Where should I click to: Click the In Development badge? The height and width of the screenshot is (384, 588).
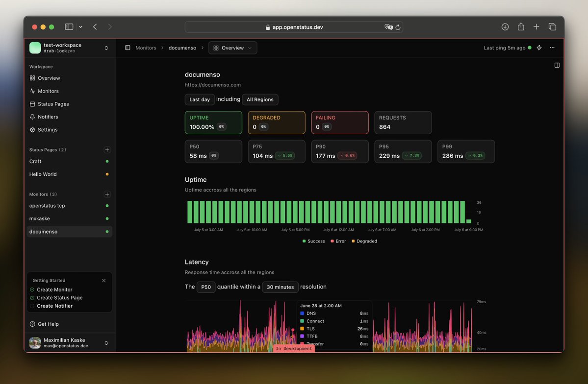(294, 348)
